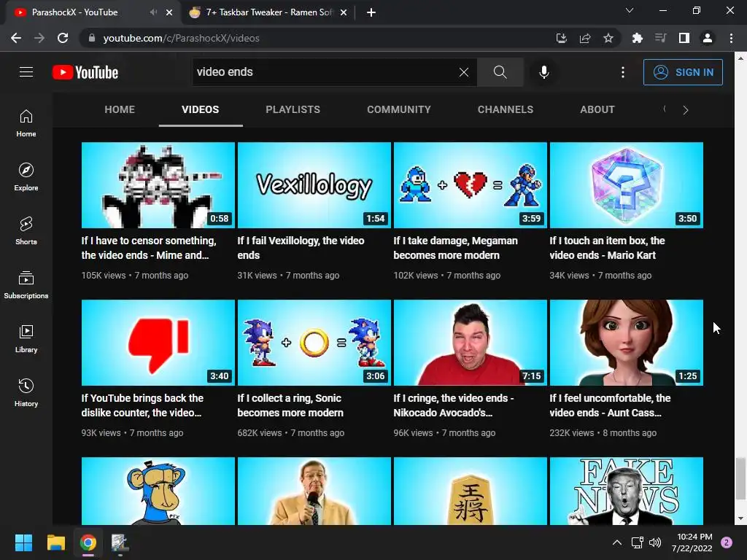Click the page vertical scrollbar thumb
747x560 pixels.
pos(740,478)
